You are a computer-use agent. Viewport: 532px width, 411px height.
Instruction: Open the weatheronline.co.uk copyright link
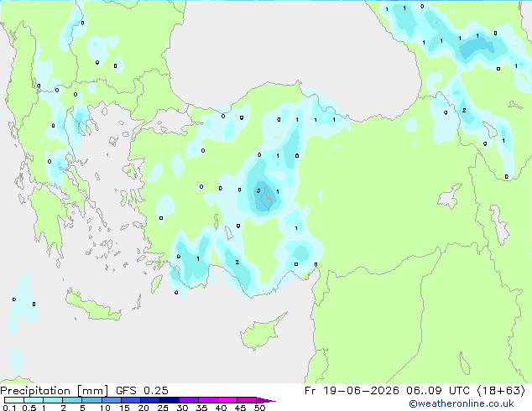click(462, 403)
